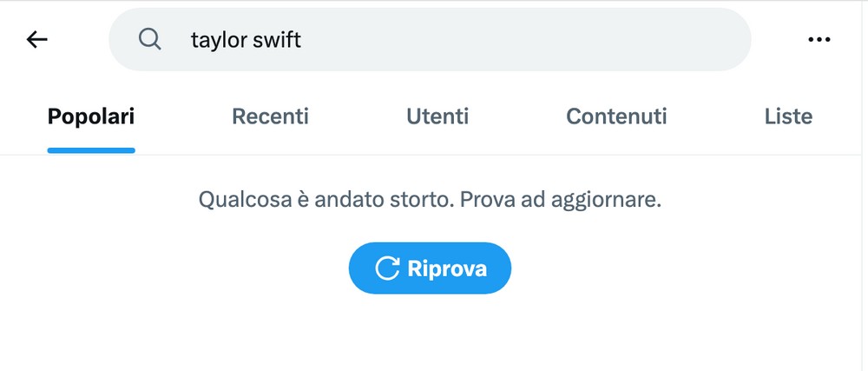Click the blank area below the Riprova button
The width and height of the screenshot is (868, 371).
click(x=430, y=335)
